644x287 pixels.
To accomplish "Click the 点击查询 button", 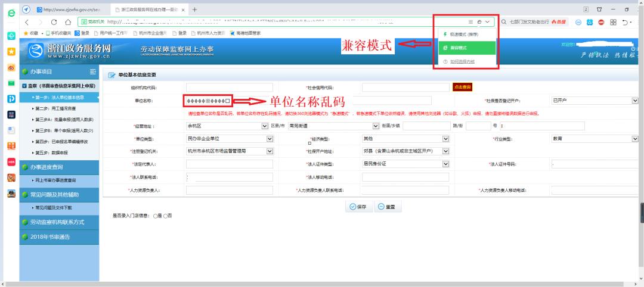I will [x=462, y=87].
